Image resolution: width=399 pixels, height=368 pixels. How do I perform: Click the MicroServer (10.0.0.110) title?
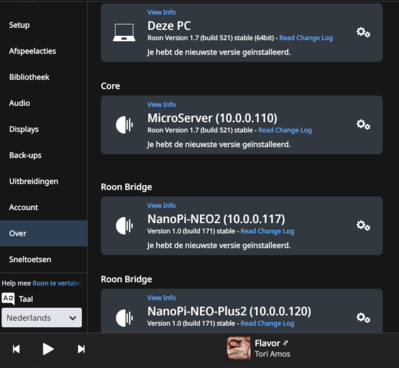(212, 118)
